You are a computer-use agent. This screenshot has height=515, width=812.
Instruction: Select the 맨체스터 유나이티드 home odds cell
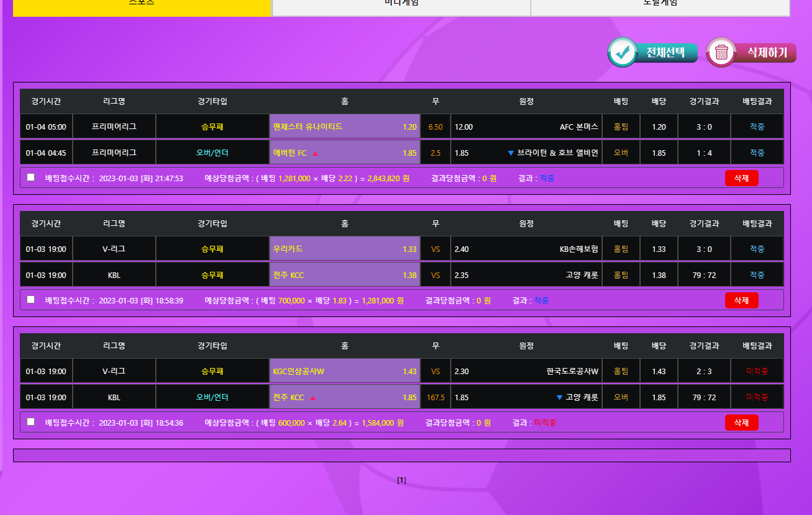pyautogui.click(x=345, y=127)
